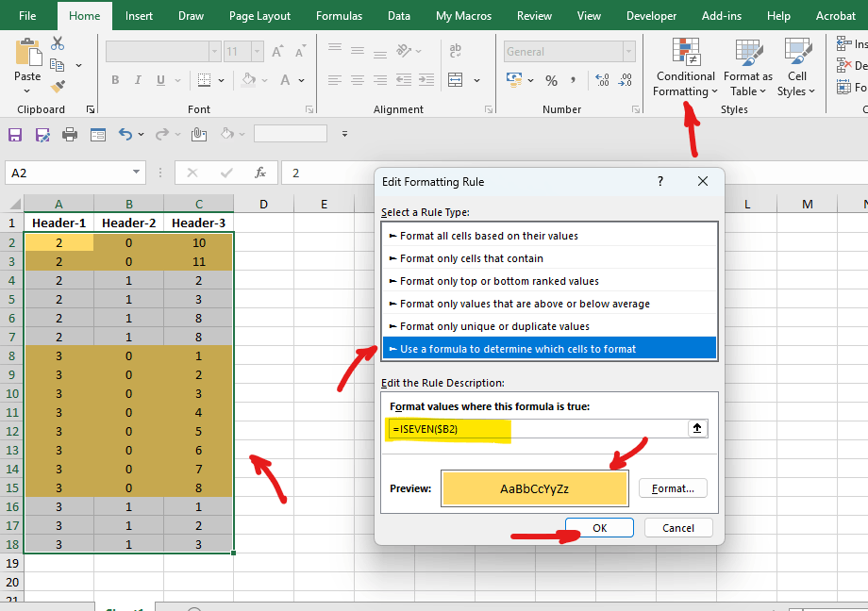
Task: Click the Insert Function fx icon
Action: (260, 173)
